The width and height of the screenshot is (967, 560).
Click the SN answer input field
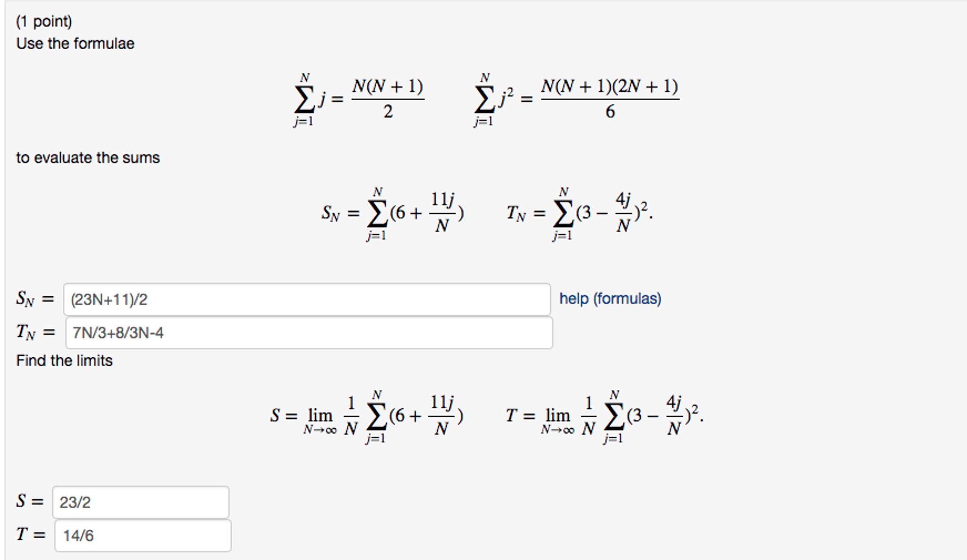(x=307, y=298)
